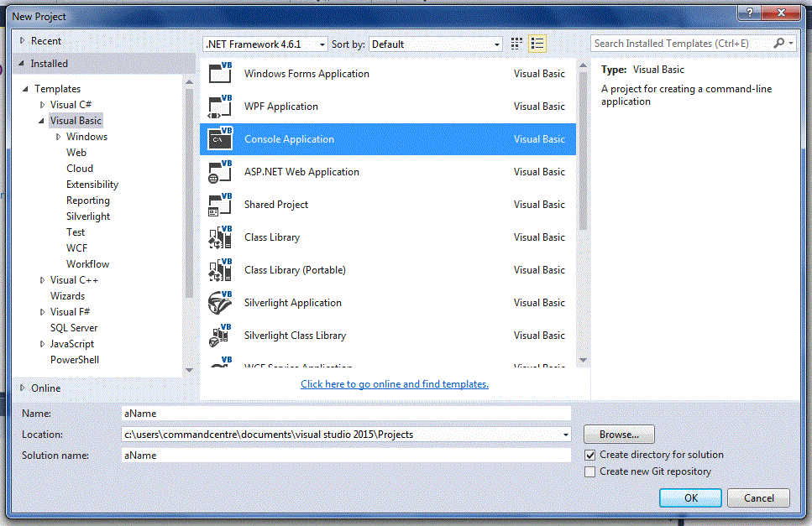
Task: Expand the Visual C# templates node
Action: (42, 104)
